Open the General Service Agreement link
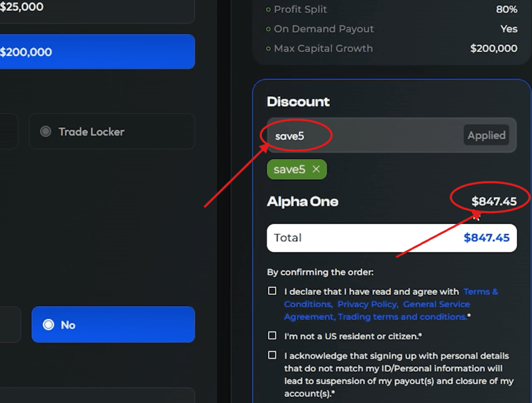Image resolution: width=532 pixels, height=403 pixels. (x=436, y=304)
